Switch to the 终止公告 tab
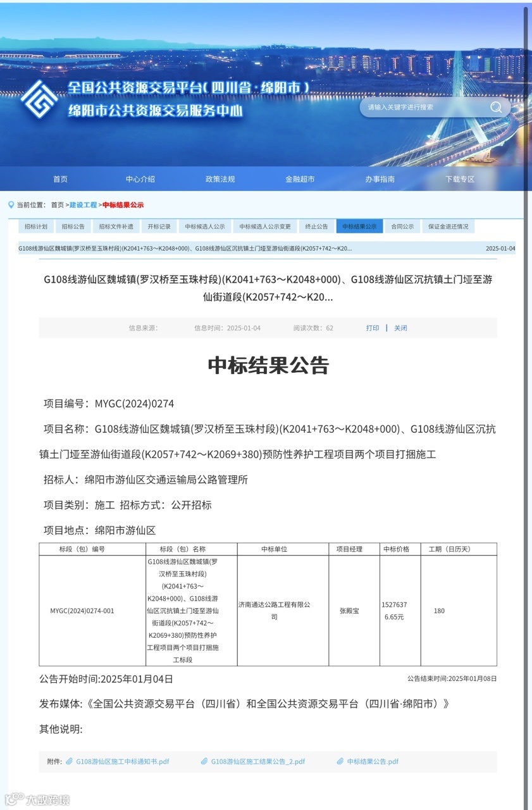The width and height of the screenshot is (532, 810). coord(316,227)
